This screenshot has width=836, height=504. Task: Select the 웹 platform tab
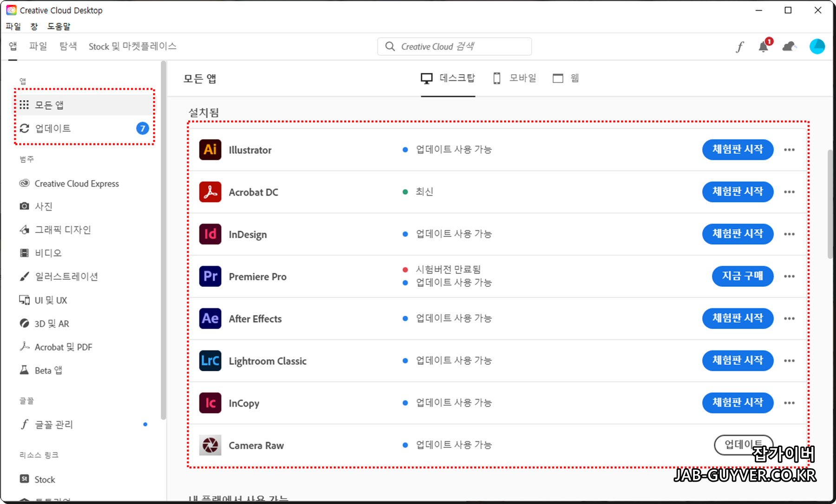click(566, 78)
